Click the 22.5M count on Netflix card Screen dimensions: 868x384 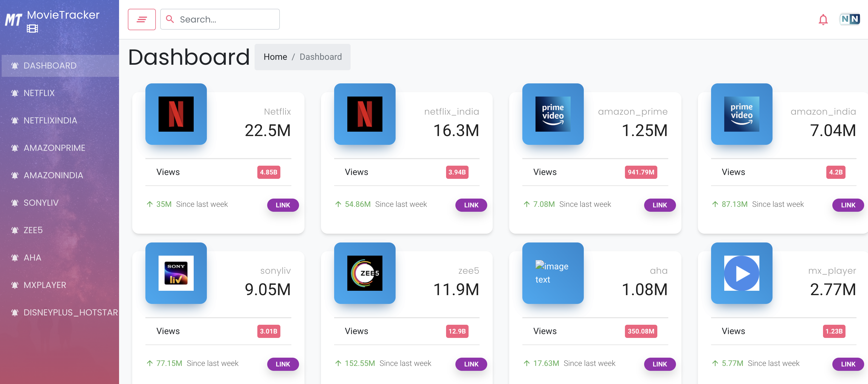[x=267, y=130]
